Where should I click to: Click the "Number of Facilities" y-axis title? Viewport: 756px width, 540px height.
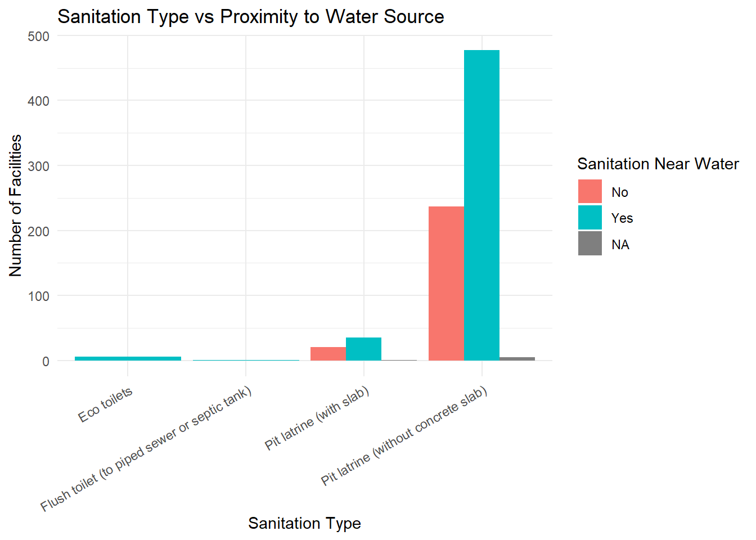click(16, 205)
